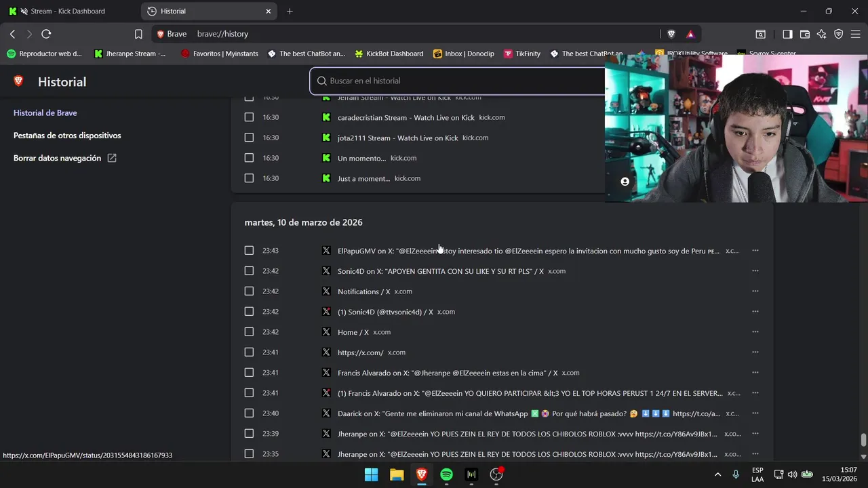Check the https://x.com/ entry checkbox
The image size is (868, 488).
(x=249, y=352)
